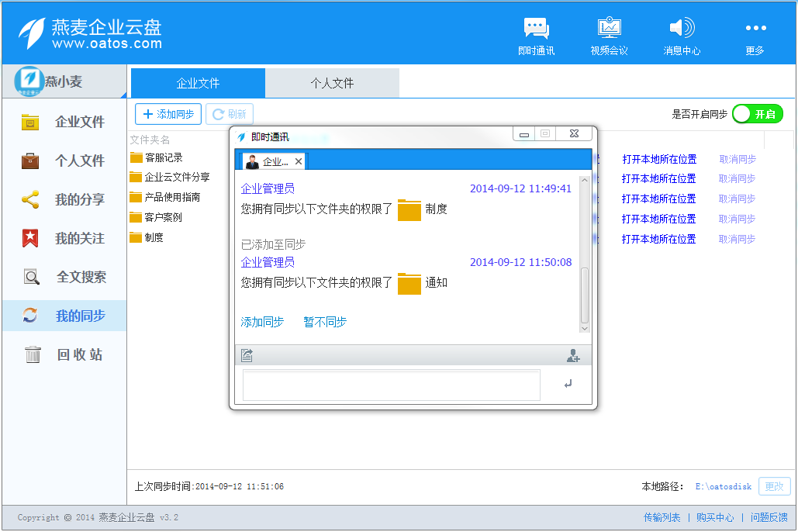Click inside the chat message input box
Screen dimensions: 798x532
pos(392,385)
